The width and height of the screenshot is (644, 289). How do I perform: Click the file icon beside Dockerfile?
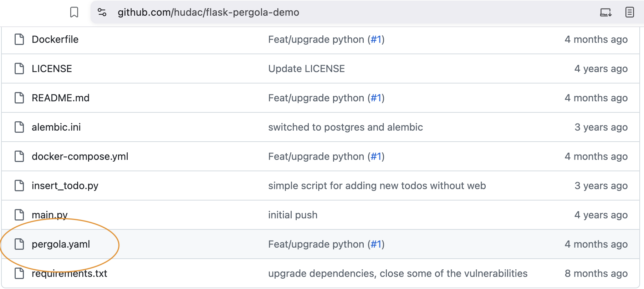19,39
